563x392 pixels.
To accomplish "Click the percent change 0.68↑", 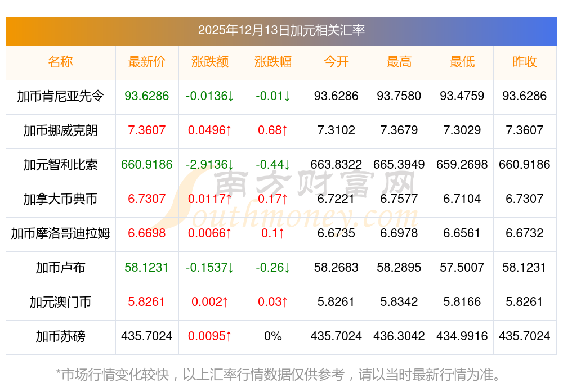I will click(273, 130).
